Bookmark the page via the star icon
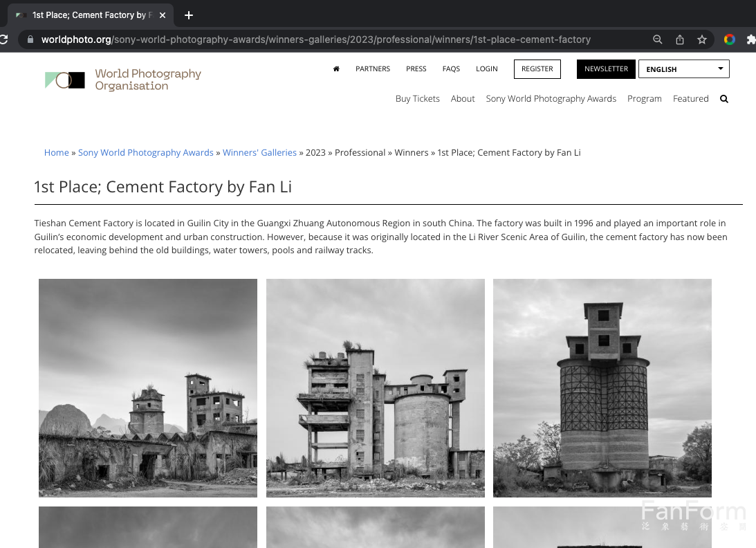 [x=702, y=39]
